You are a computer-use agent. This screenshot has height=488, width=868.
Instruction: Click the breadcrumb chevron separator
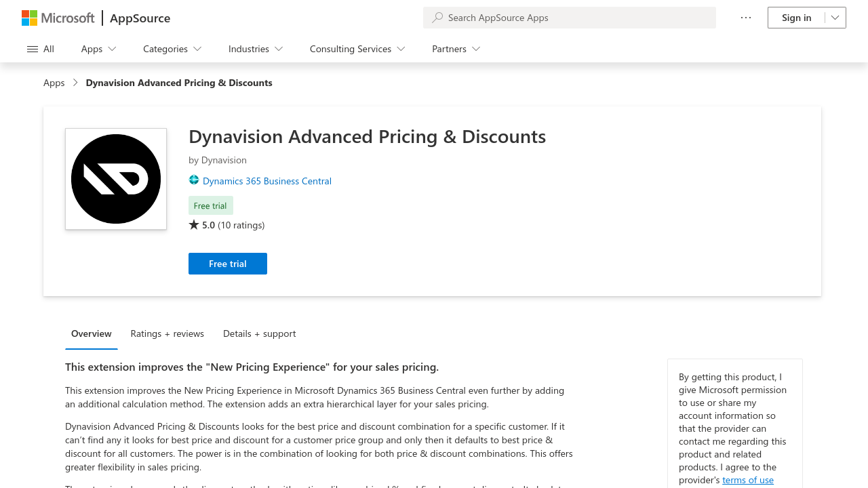click(x=75, y=83)
